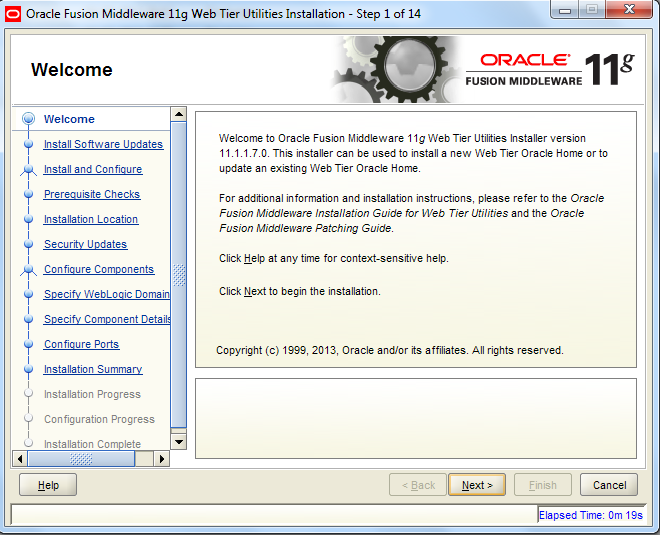This screenshot has height=535, width=660.
Task: Open Security Updates step link
Action: click(x=85, y=244)
